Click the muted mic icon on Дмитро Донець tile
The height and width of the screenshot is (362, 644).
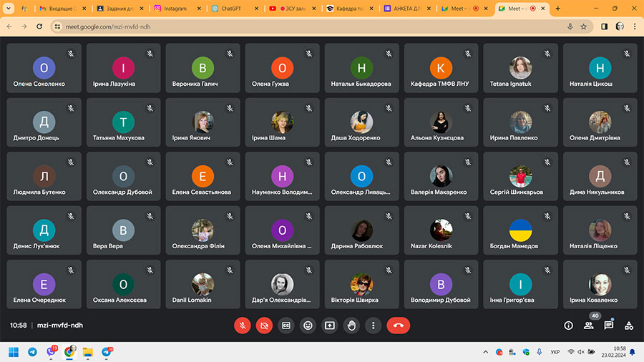tap(71, 108)
